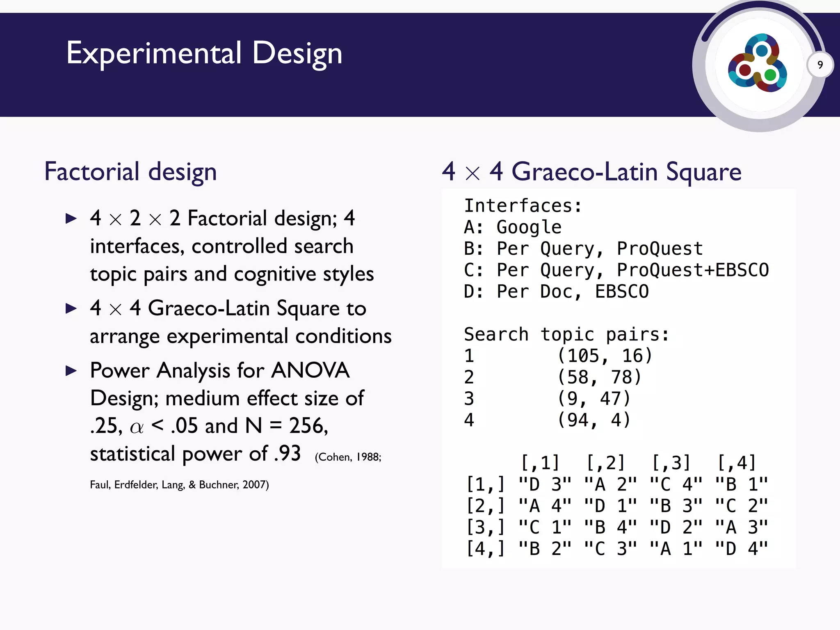Click the bullet arrow before '4 × 2 × 2 Factorial design'
This screenshot has width=840, height=630.
(71, 218)
